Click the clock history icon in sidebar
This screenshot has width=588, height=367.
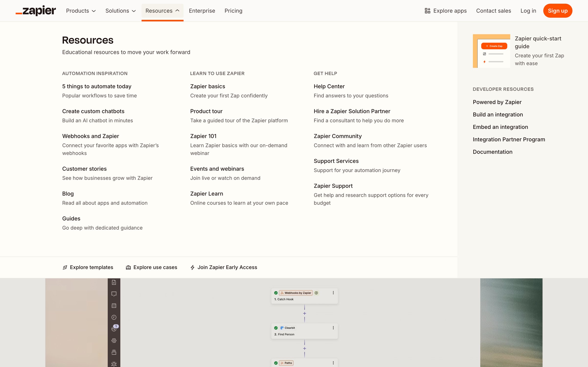pyautogui.click(x=114, y=317)
